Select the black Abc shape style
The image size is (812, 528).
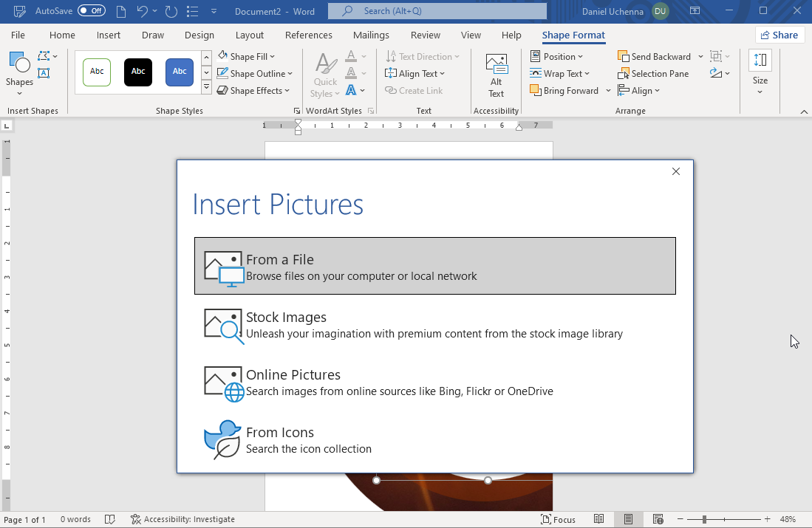pyautogui.click(x=138, y=72)
